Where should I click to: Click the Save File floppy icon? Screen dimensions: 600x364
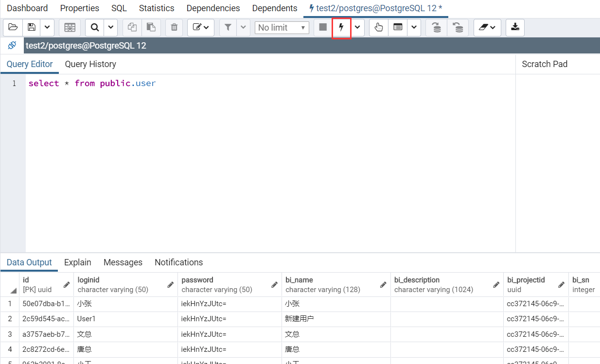pos(32,28)
